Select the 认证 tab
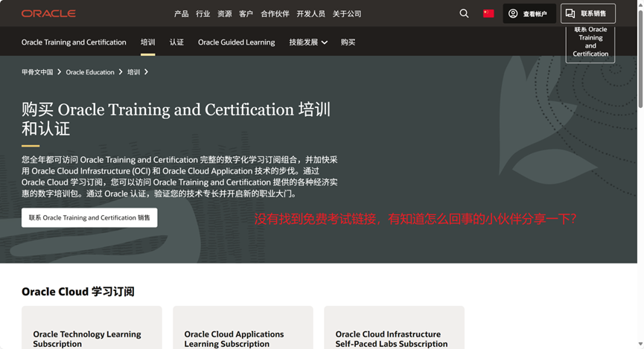 pos(176,42)
